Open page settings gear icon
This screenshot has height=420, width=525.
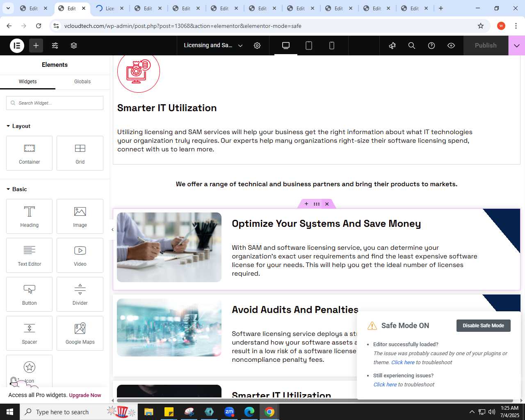pos(257,46)
